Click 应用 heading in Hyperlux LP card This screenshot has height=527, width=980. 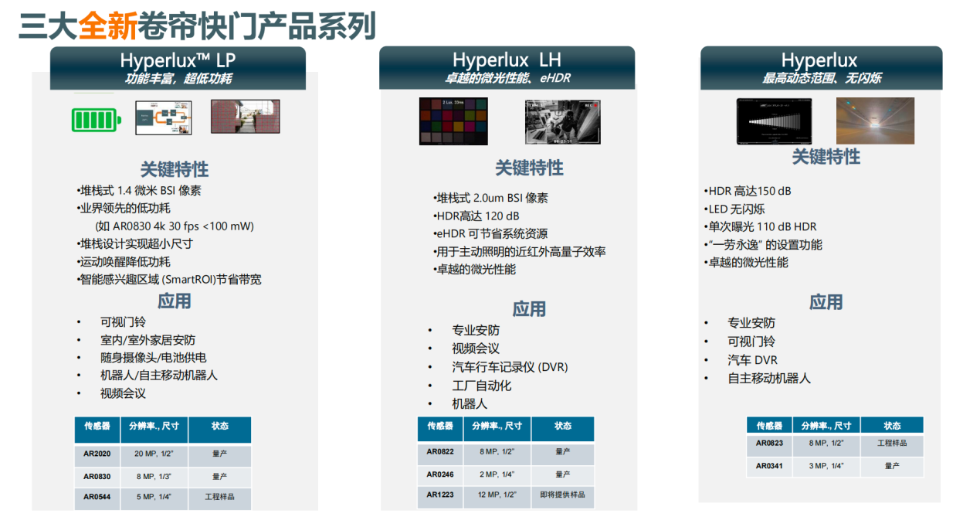tap(175, 301)
